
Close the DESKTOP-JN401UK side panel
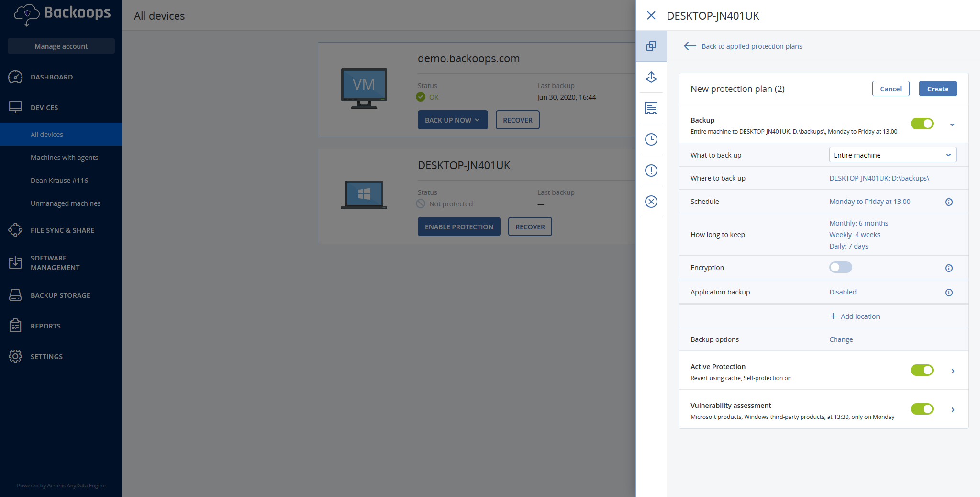(651, 15)
